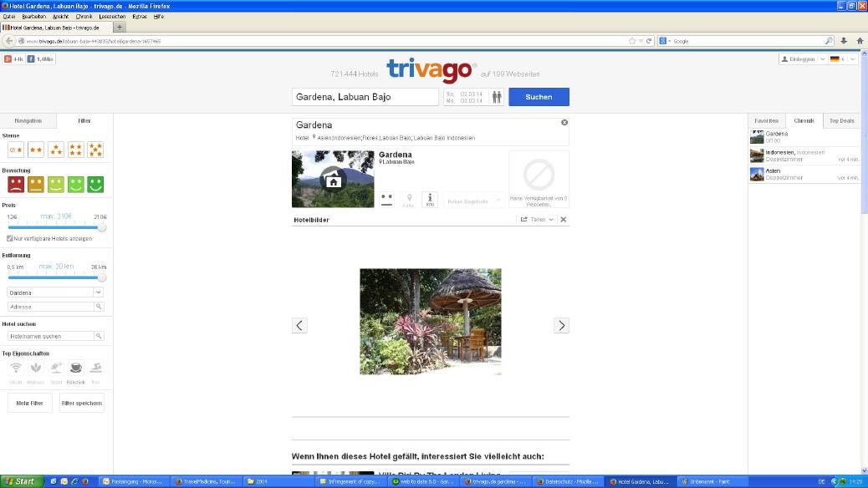Image resolution: width=868 pixels, height=488 pixels.
Task: Open the hotel Info icon
Action: (x=430, y=199)
